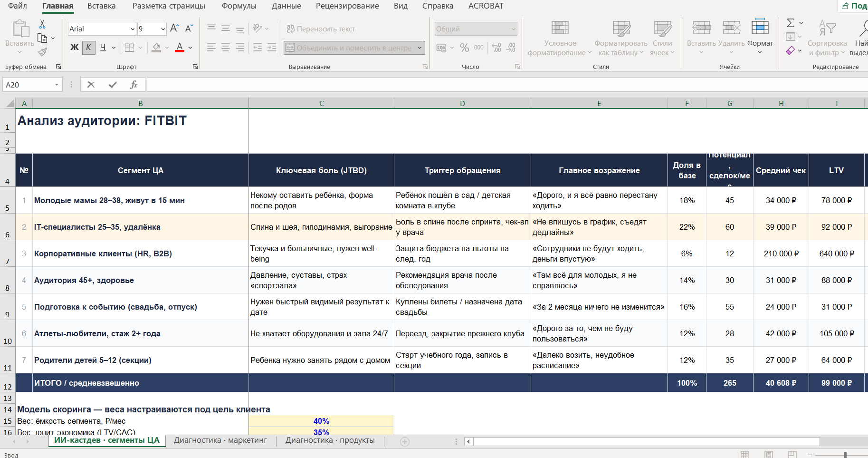Confirm the entry with the checkmark icon
The height and width of the screenshot is (458, 868).
click(113, 85)
